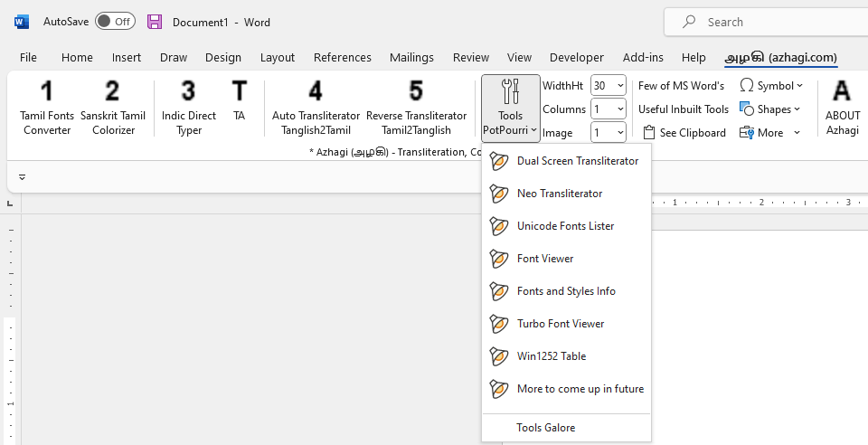Switch to the Insert tab
The image size is (868, 445).
127,58
